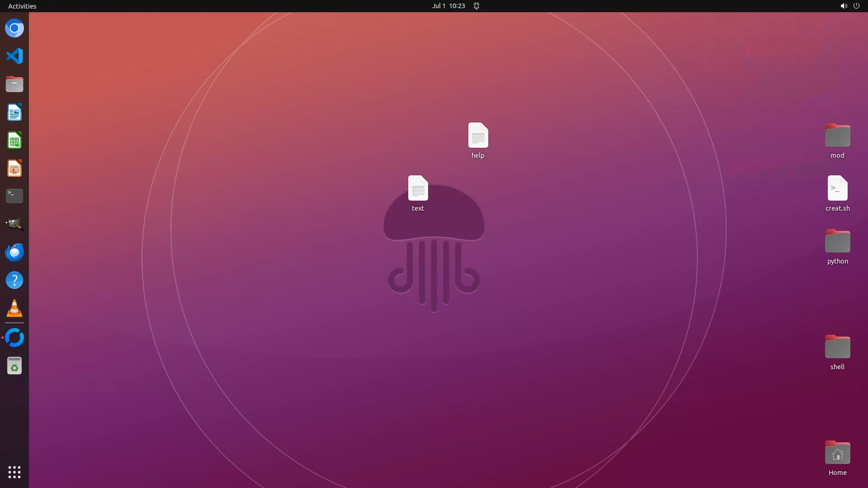Image resolution: width=868 pixels, height=488 pixels.
Task: Click the power icon in top bar
Action: pyautogui.click(x=856, y=6)
